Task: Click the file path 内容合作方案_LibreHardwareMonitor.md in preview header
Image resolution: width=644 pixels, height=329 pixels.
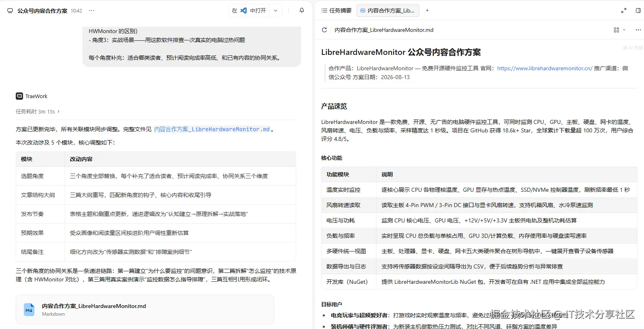Action: point(384,30)
